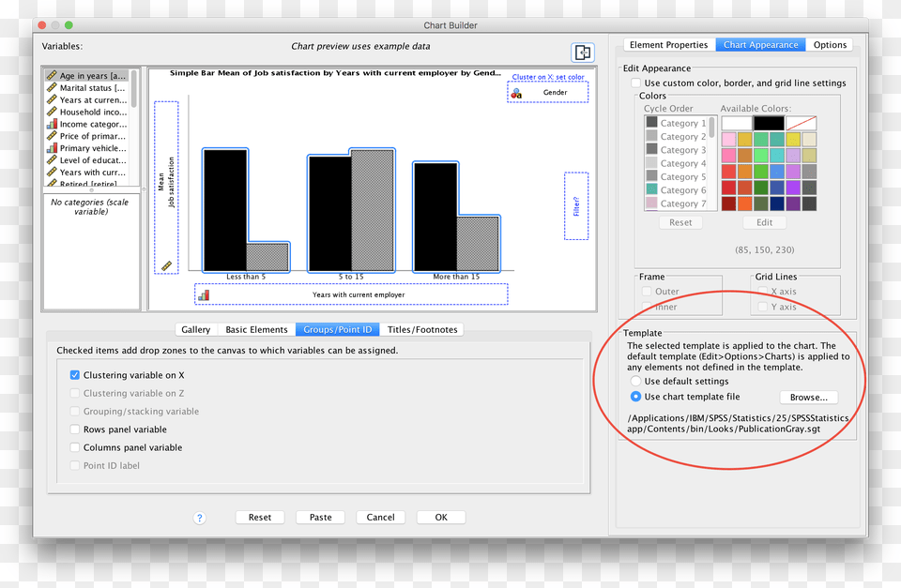Click the Gender cluster color icon

tap(515, 92)
